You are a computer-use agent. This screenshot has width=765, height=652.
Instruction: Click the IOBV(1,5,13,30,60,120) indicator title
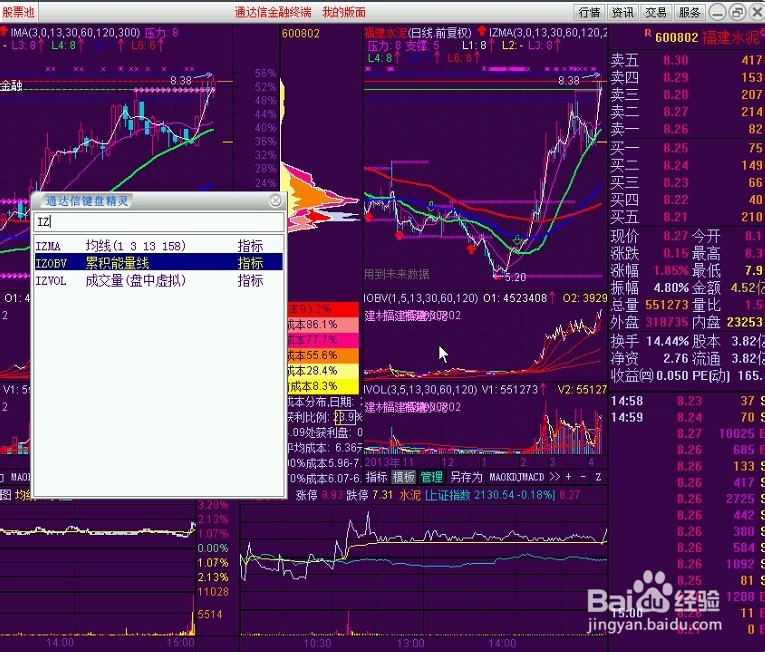coord(421,298)
